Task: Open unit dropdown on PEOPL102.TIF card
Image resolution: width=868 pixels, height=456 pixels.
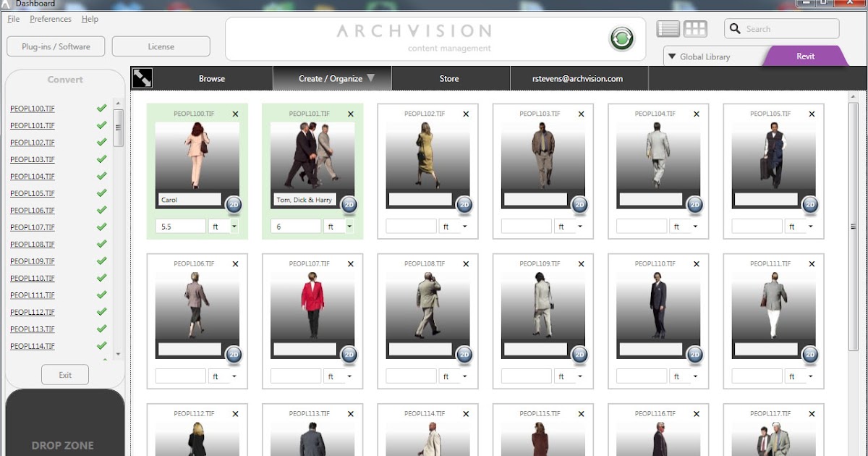Action: point(454,227)
